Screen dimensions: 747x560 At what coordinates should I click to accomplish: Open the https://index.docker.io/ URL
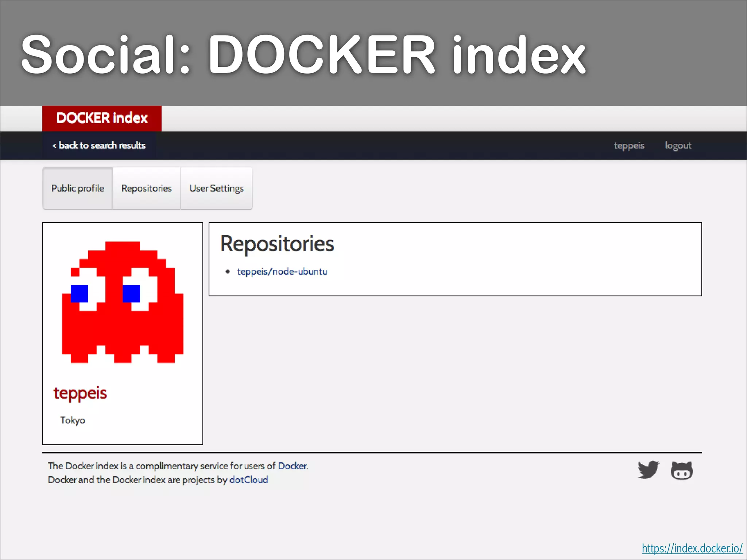point(692,548)
